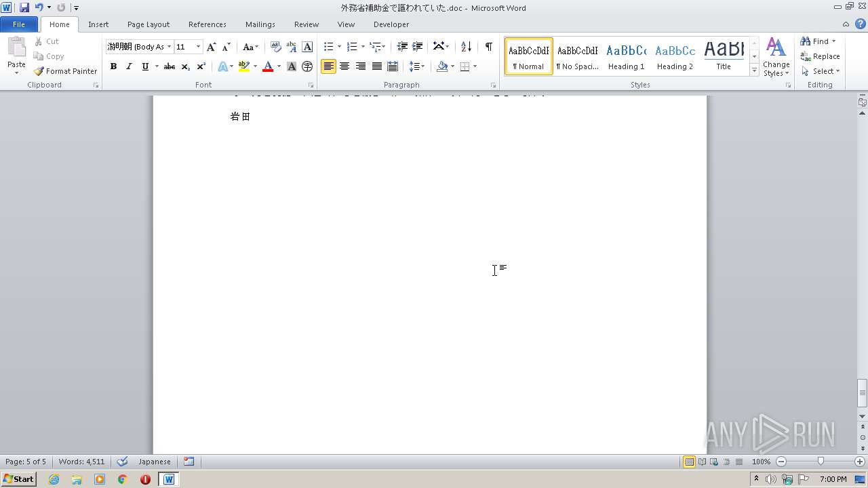Switch to Developer tab
The height and width of the screenshot is (488, 868).
point(391,24)
